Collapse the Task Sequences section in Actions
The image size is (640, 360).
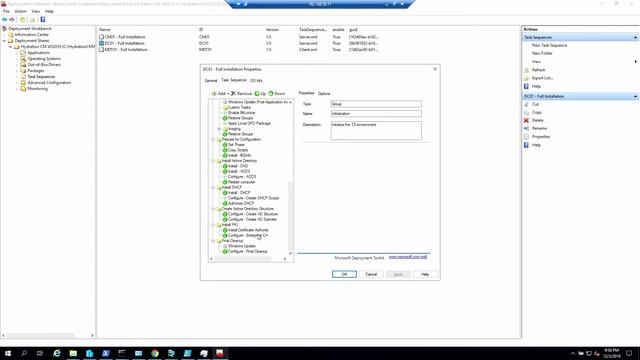635,37
